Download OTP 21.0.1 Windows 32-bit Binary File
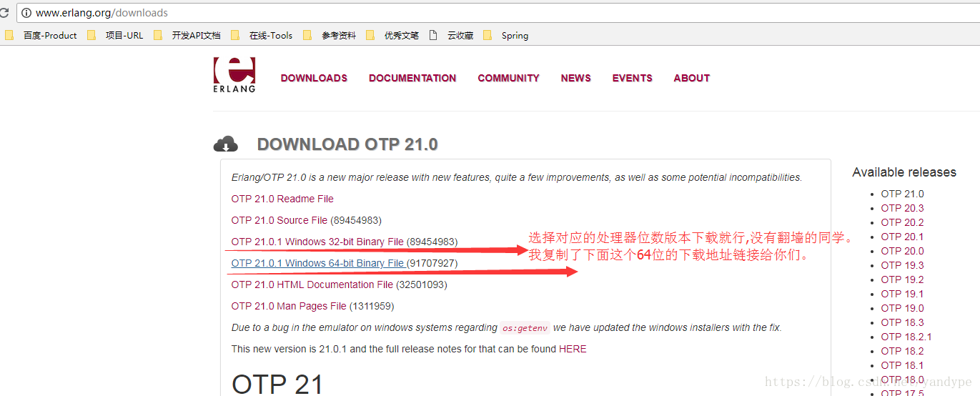Screen dimensions: 980x396 [317, 242]
